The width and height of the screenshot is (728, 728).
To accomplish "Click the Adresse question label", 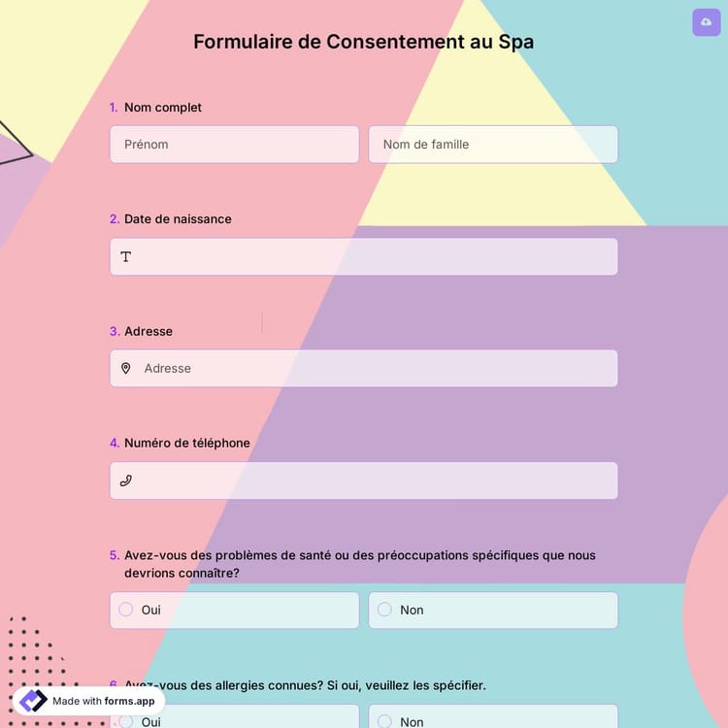I will point(149,331).
